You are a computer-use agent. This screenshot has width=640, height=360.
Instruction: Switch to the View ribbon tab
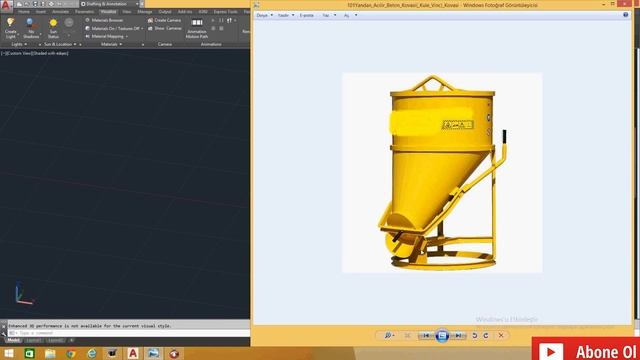127,12
